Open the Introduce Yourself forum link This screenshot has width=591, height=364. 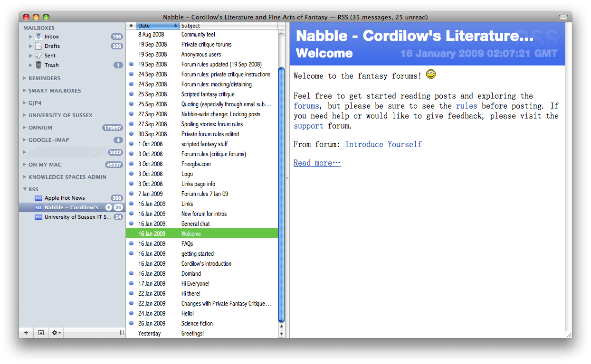(x=383, y=144)
